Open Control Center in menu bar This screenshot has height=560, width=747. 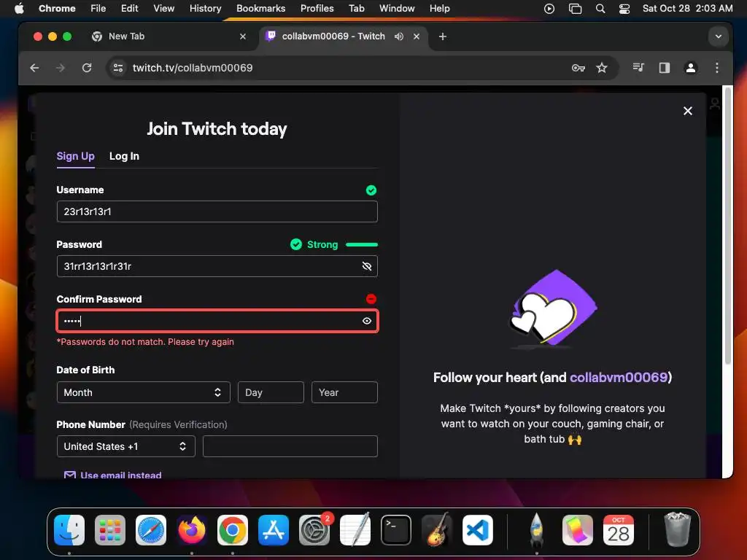tap(624, 9)
